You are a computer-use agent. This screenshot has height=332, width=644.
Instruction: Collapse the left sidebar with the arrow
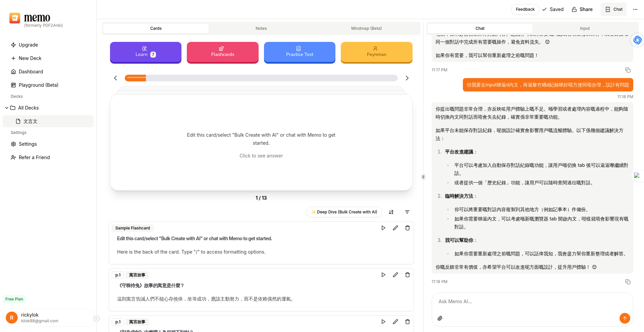[x=97, y=319]
